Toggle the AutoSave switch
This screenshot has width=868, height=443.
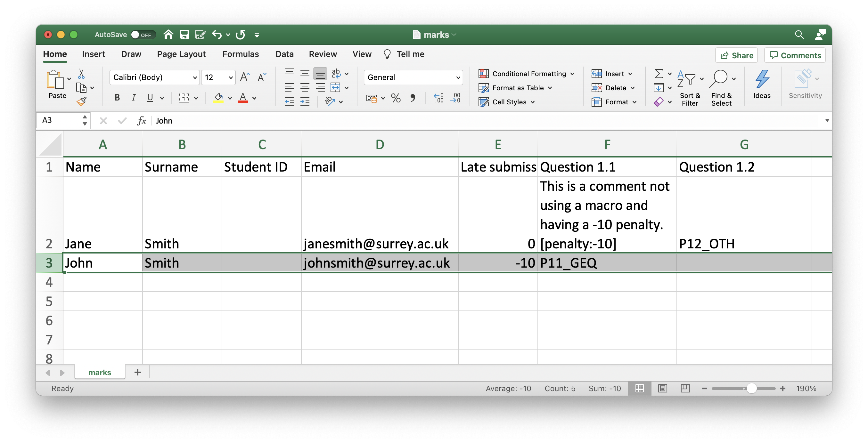(143, 34)
